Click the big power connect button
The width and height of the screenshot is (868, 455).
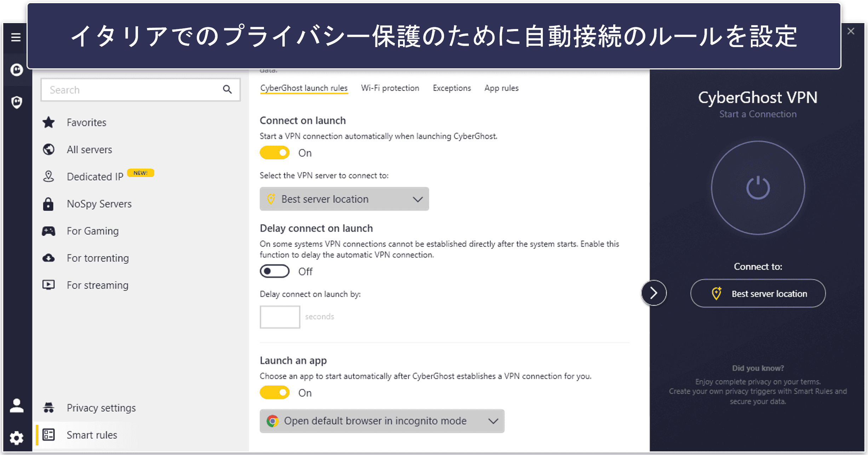758,188
